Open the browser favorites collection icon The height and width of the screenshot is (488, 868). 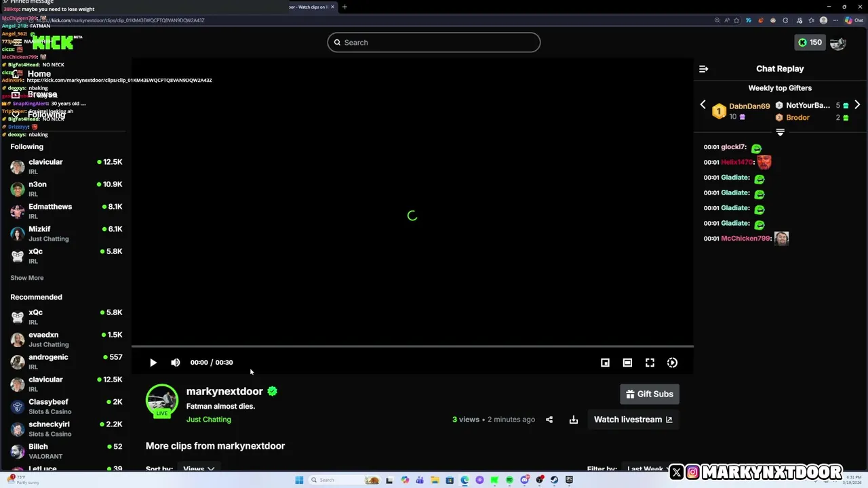[x=811, y=20]
